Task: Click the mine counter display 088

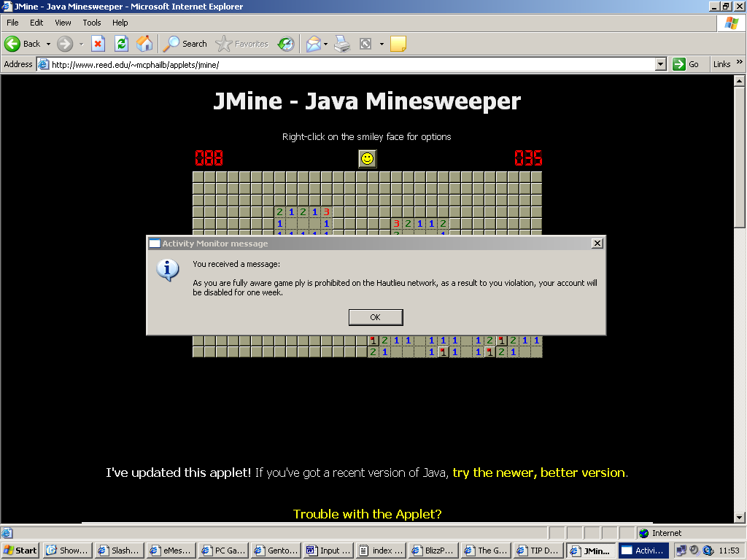Action: point(209,158)
